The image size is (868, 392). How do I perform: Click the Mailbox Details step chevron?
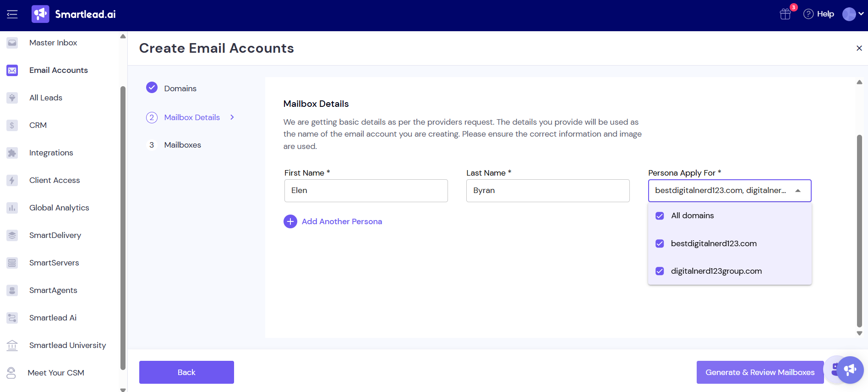coord(232,117)
